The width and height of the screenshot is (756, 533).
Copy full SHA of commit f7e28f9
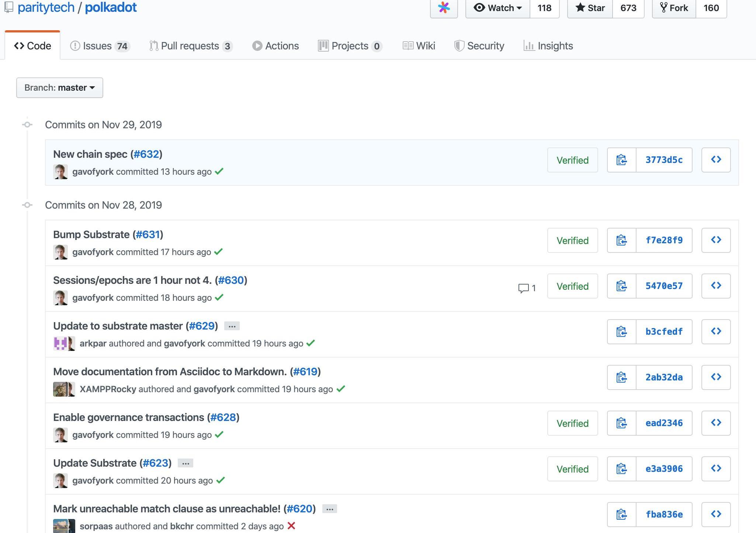(x=621, y=240)
